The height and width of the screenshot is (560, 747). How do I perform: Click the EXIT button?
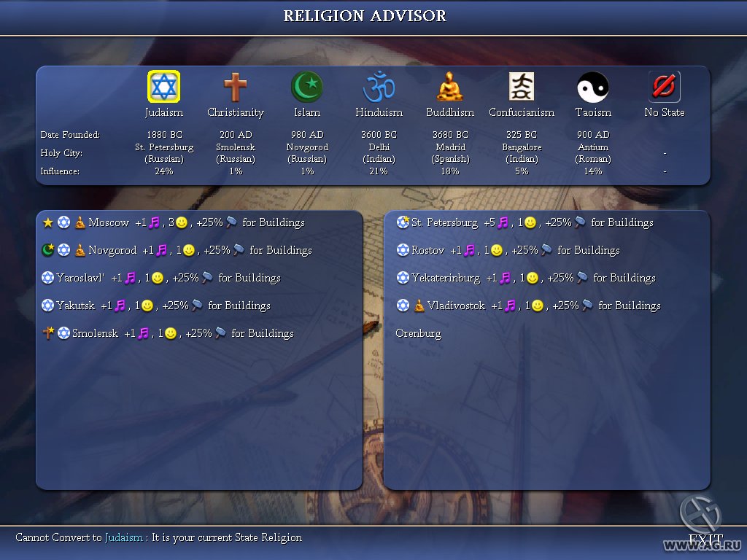point(705,540)
